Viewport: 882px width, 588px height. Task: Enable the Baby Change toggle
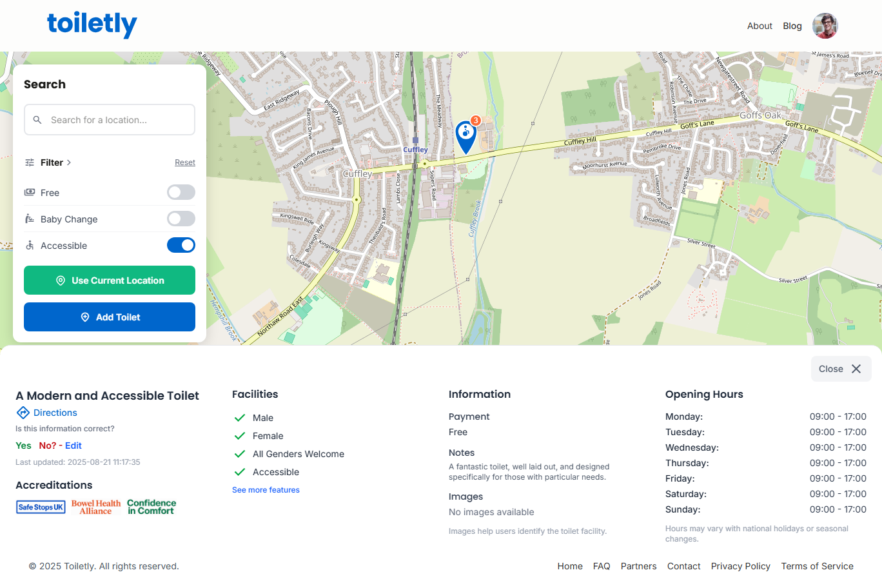pyautogui.click(x=181, y=219)
